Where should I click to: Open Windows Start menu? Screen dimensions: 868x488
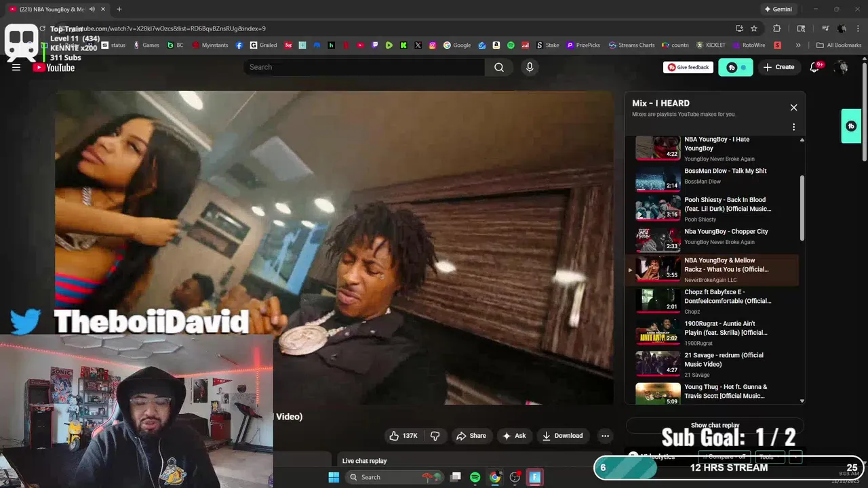tap(334, 477)
